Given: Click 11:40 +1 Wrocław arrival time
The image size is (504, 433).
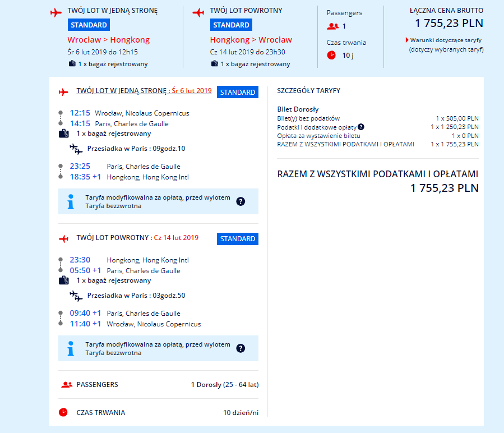Looking at the screenshot, I should click(85, 324).
